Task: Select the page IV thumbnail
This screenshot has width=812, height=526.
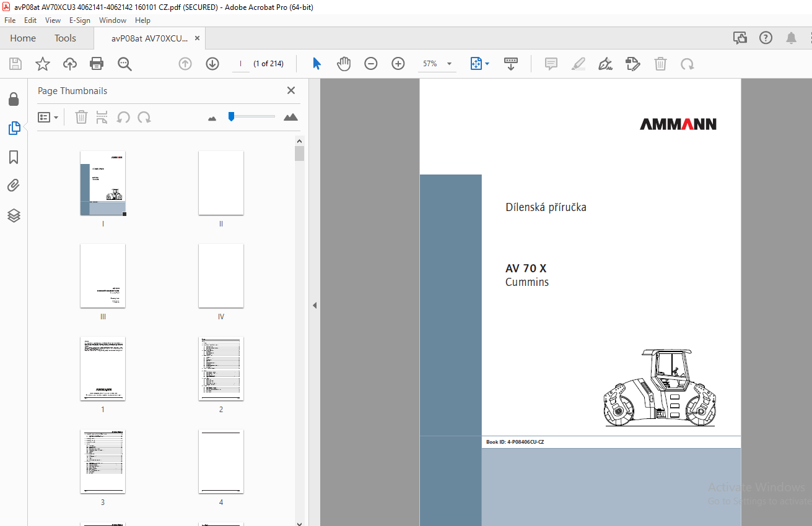Action: click(x=221, y=276)
